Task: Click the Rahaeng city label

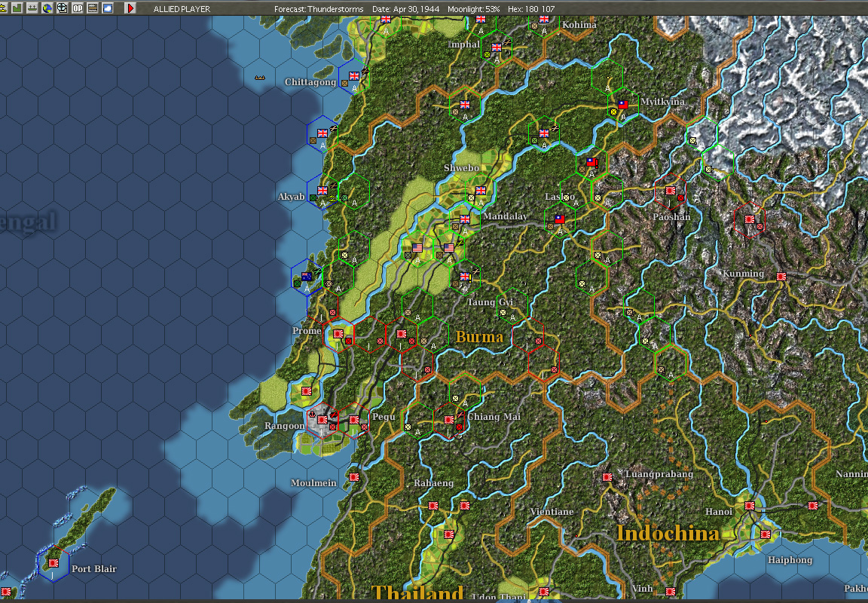Action: pyautogui.click(x=433, y=483)
